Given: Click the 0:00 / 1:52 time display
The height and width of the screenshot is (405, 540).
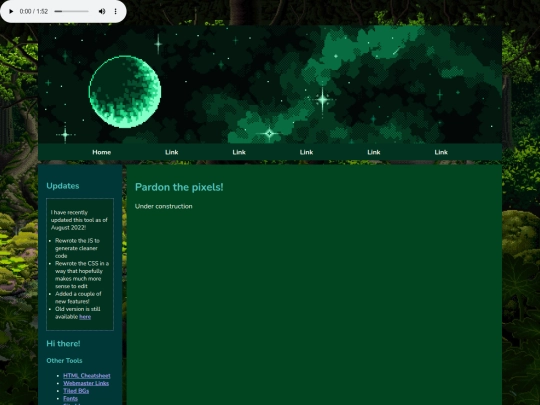Looking at the screenshot, I should point(34,11).
